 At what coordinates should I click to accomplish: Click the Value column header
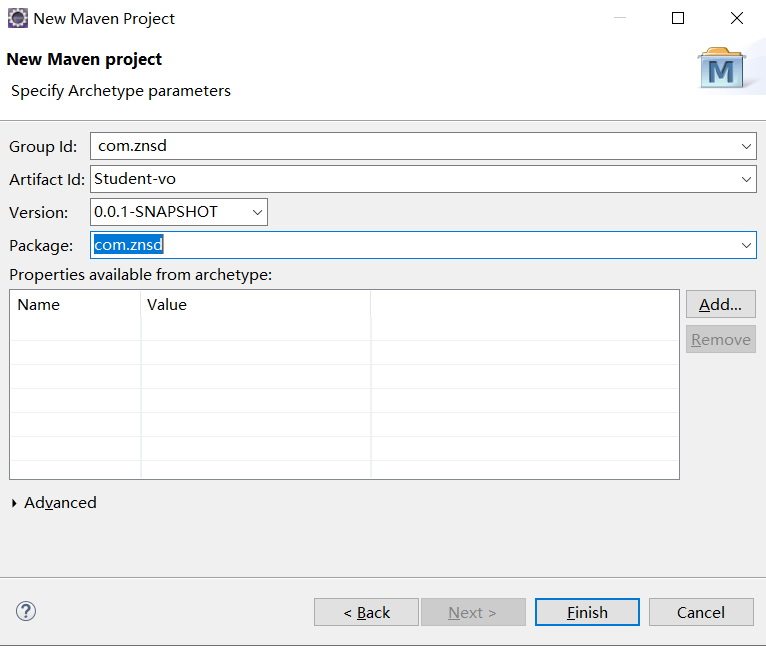click(x=256, y=305)
